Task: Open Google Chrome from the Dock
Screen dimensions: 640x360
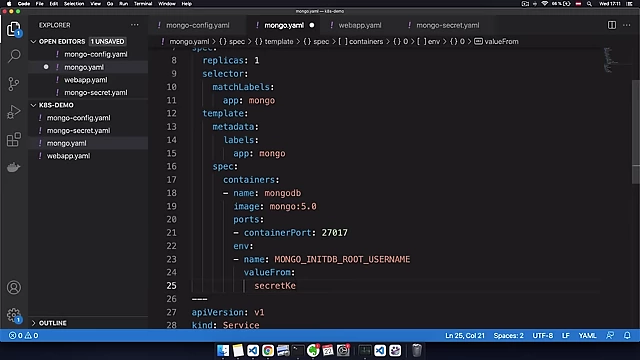Action: coord(268,350)
